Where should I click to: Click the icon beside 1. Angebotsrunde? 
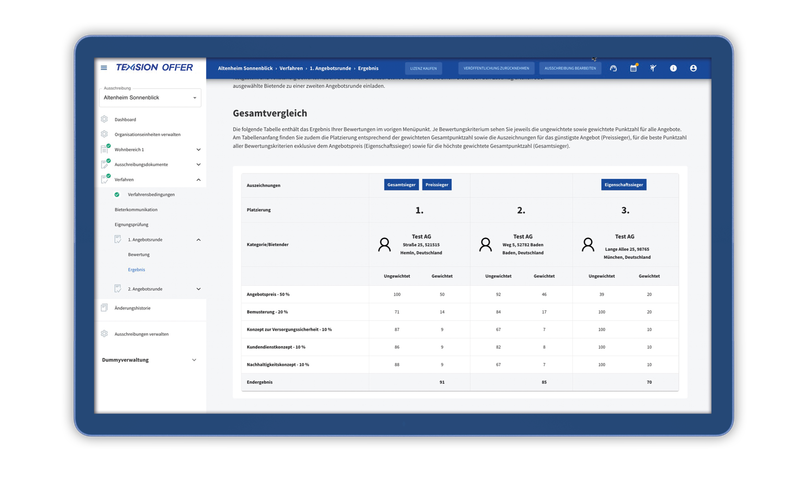pyautogui.click(x=118, y=239)
